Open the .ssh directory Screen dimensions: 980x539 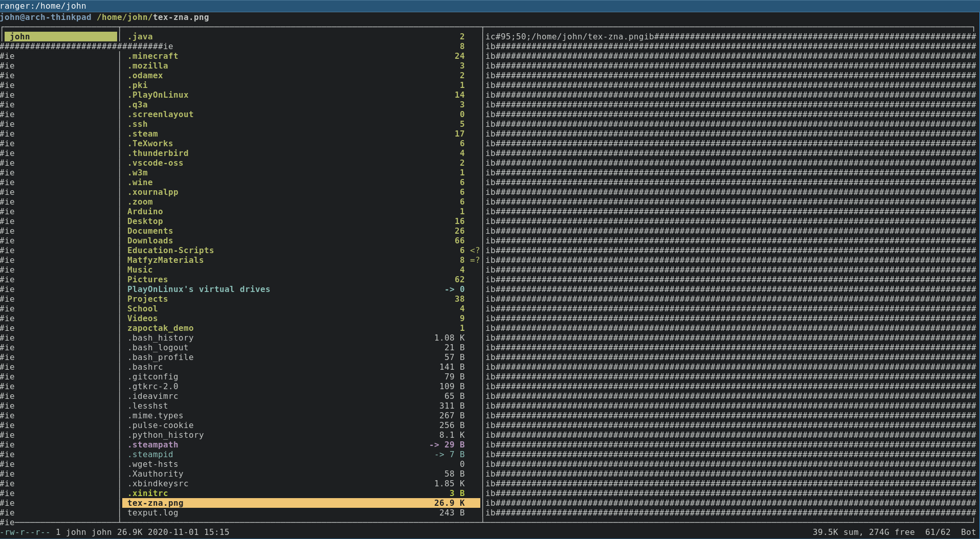pyautogui.click(x=301, y=124)
